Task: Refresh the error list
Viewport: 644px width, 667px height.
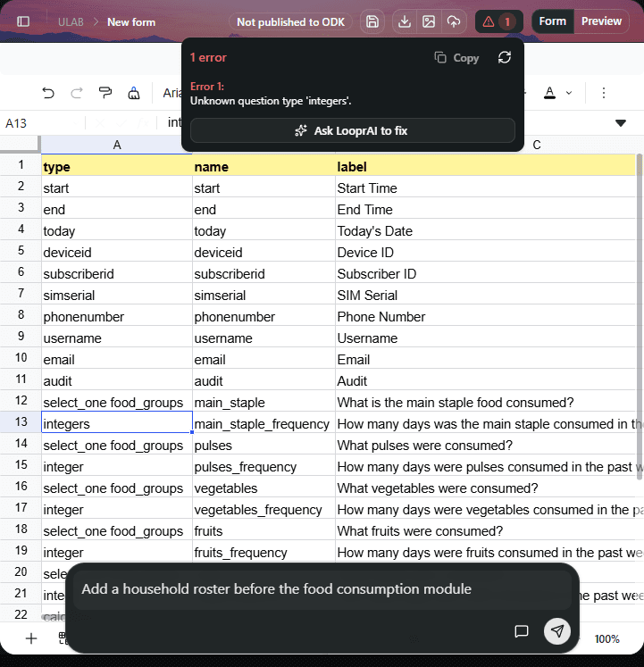Action: [505, 57]
